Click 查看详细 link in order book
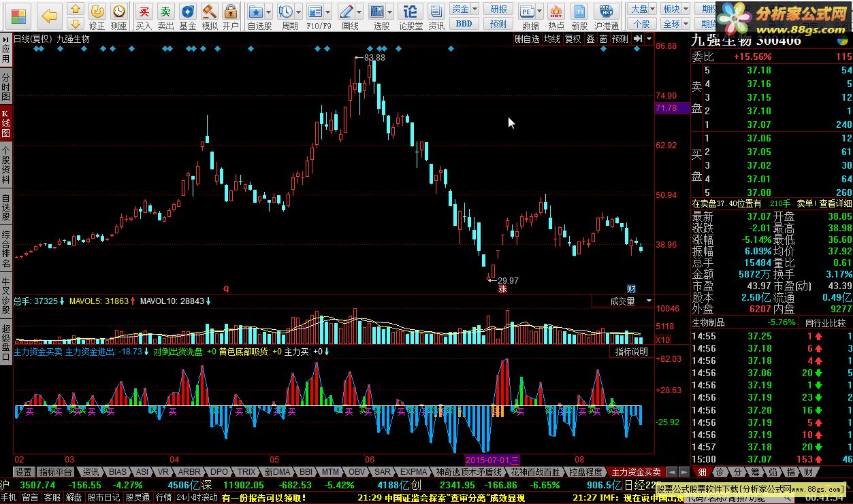 835,203
